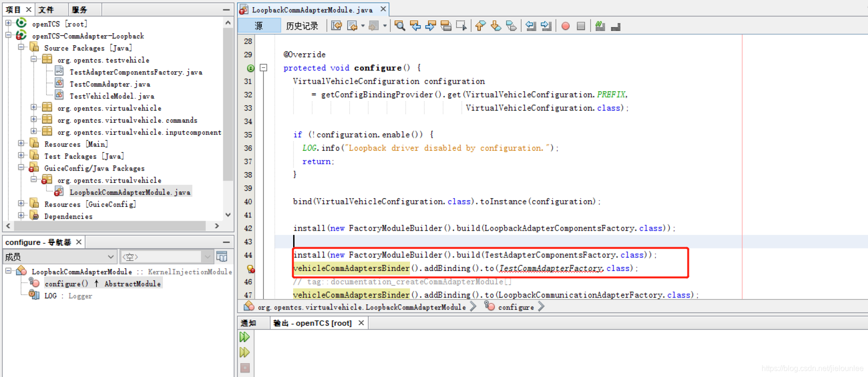The width and height of the screenshot is (868, 377).
Task: Toggle rectangular selection mode
Action: 461,26
